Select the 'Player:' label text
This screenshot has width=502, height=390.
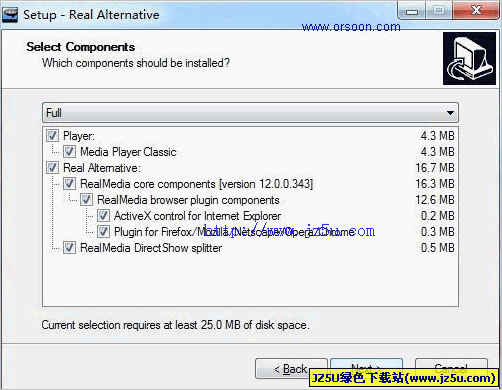79,136
